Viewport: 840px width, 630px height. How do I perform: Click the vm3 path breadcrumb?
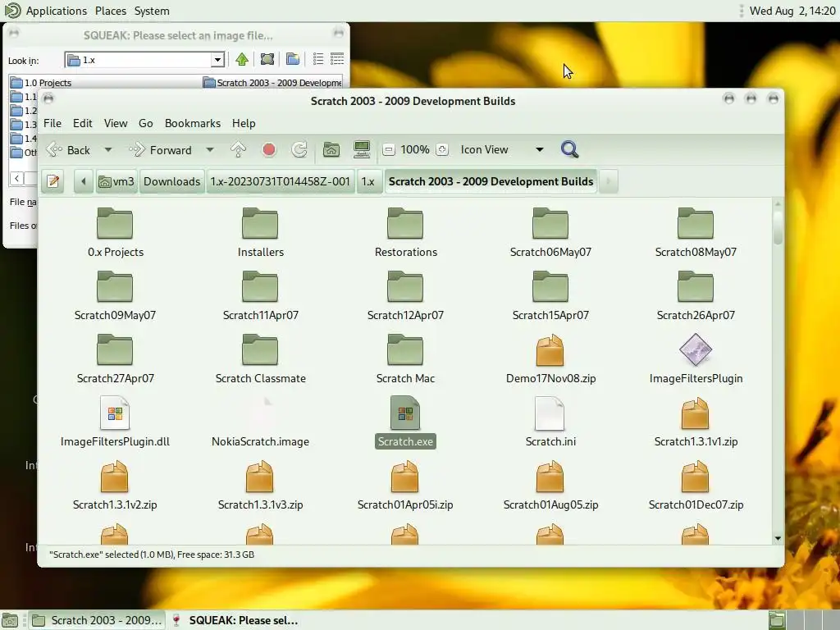[116, 181]
